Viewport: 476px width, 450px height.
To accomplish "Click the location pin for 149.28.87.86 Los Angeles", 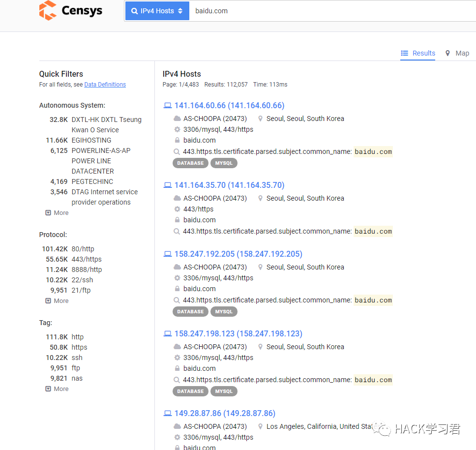I will pos(260,426).
